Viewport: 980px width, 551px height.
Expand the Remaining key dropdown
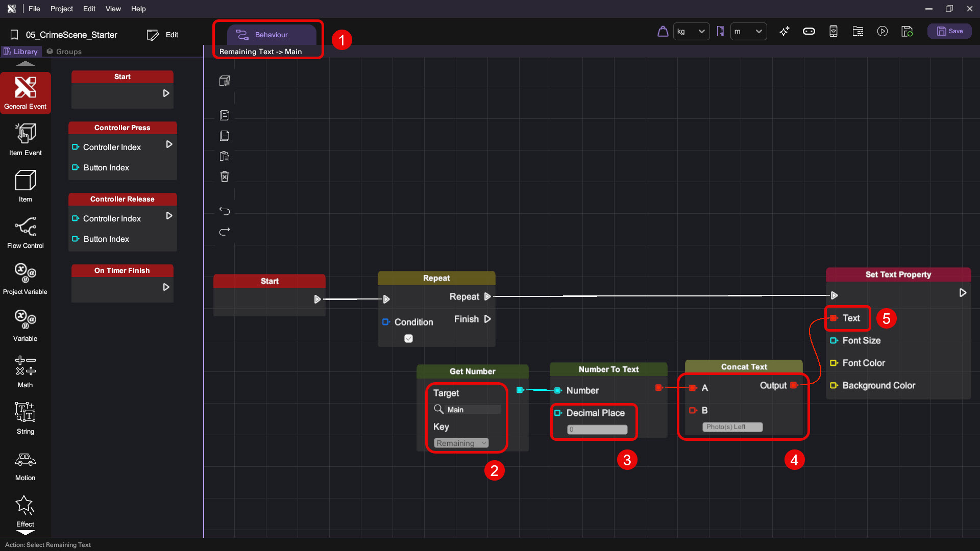461,443
